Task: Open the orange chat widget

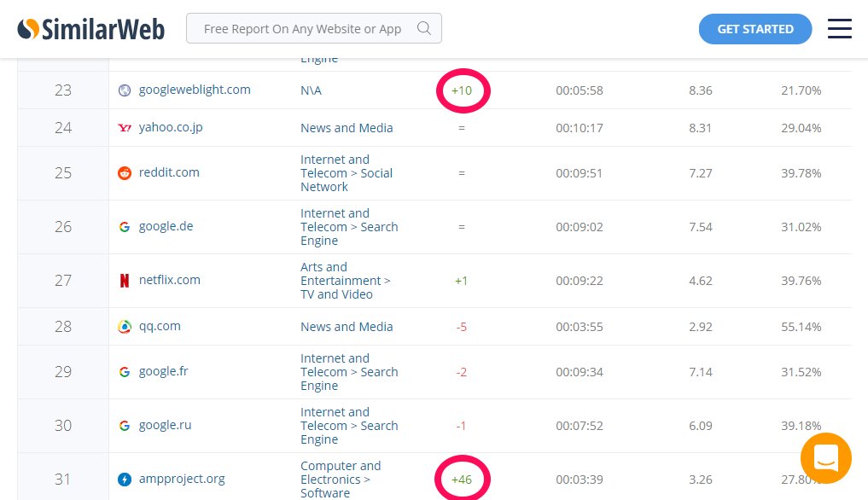Action: coord(825,458)
